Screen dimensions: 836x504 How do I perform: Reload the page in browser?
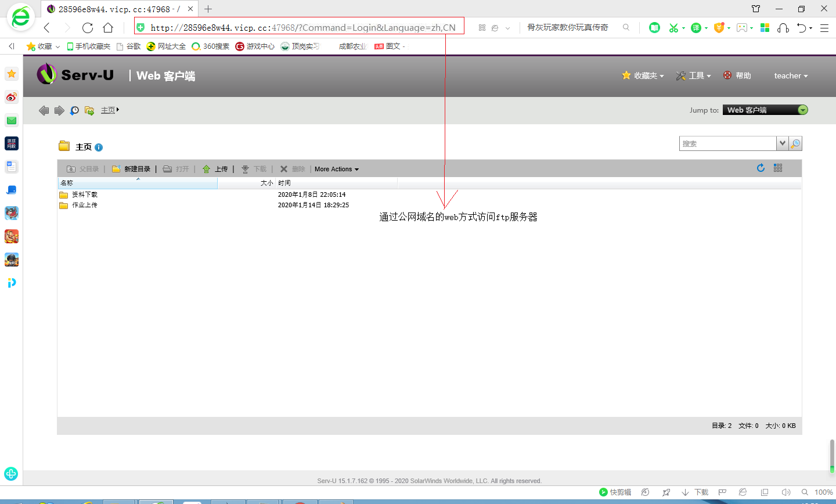[88, 27]
